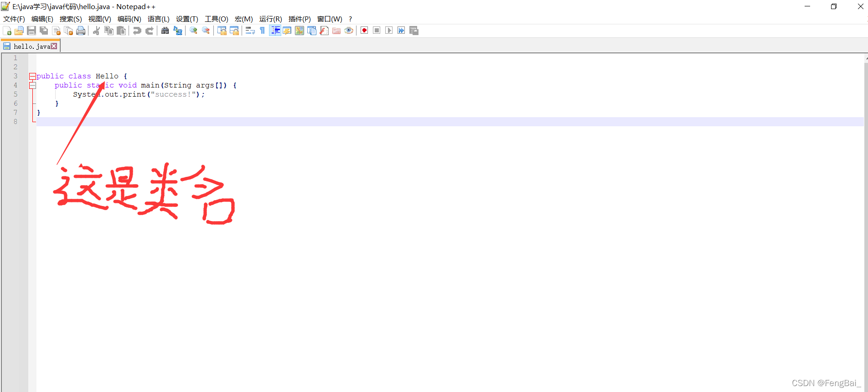
Task: Toggle Show All Characters pilcrow icon
Action: [262, 31]
